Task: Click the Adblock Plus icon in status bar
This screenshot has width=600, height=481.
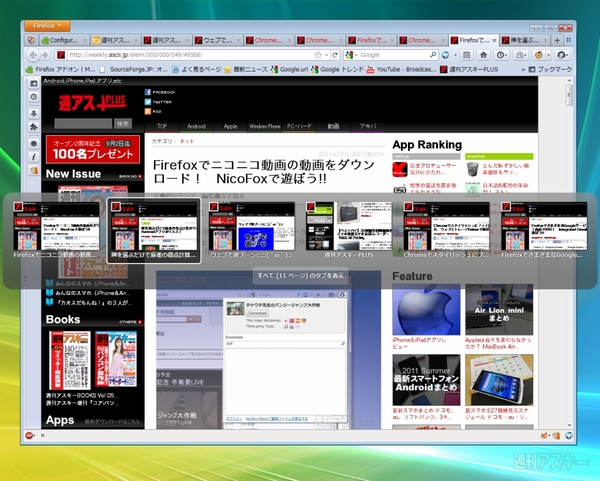Action: coord(29,435)
